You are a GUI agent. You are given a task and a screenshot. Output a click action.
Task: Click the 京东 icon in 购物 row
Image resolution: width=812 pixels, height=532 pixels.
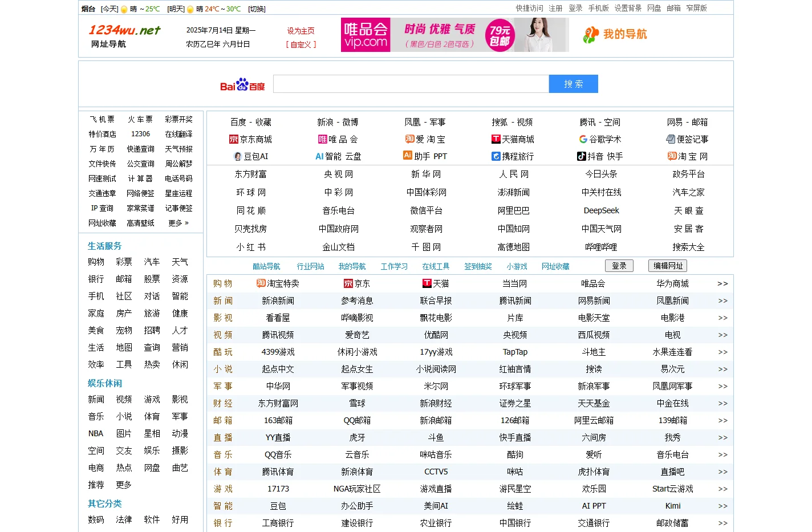click(x=348, y=283)
